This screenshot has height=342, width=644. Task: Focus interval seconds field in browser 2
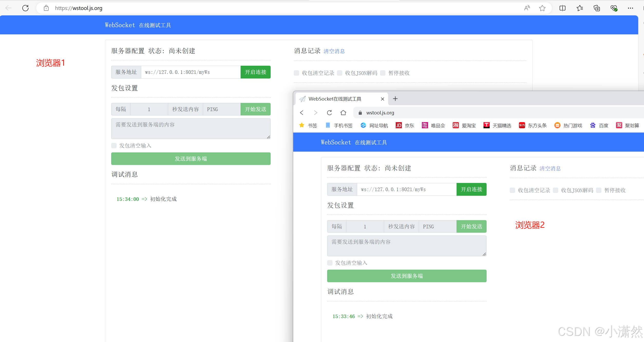pos(365,227)
